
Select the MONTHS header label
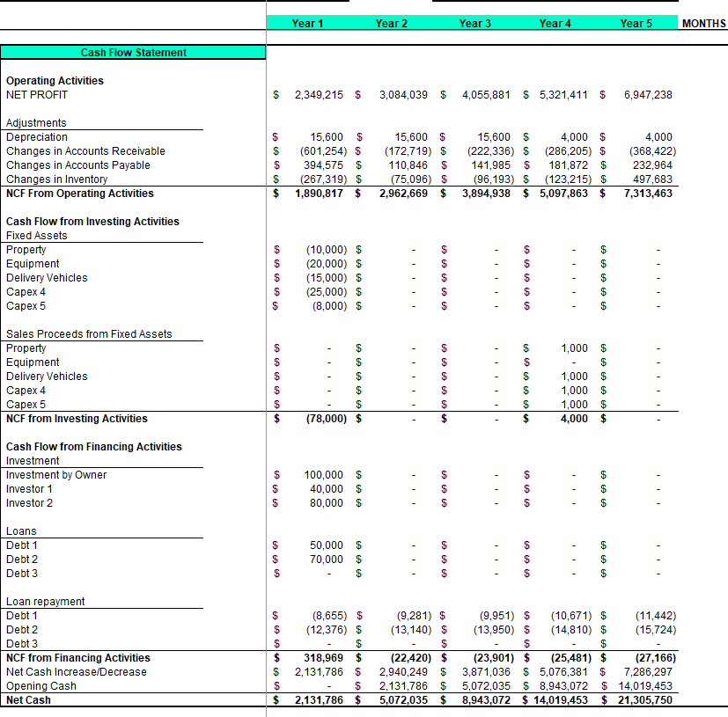coord(702,24)
